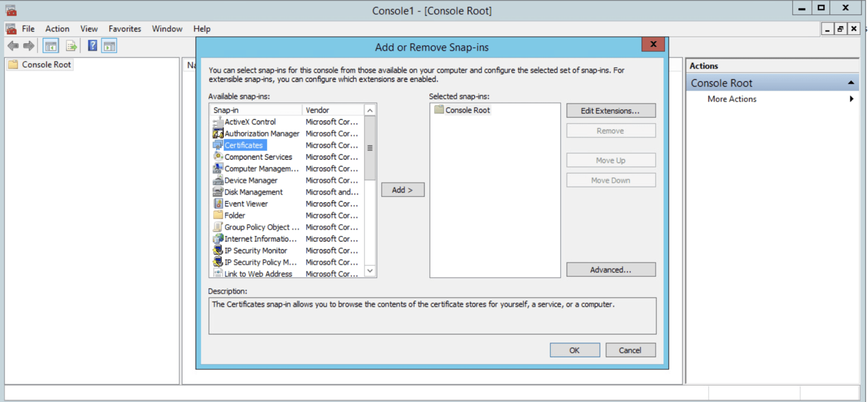868x402 pixels.
Task: Click the Advanced... button
Action: [x=611, y=270]
